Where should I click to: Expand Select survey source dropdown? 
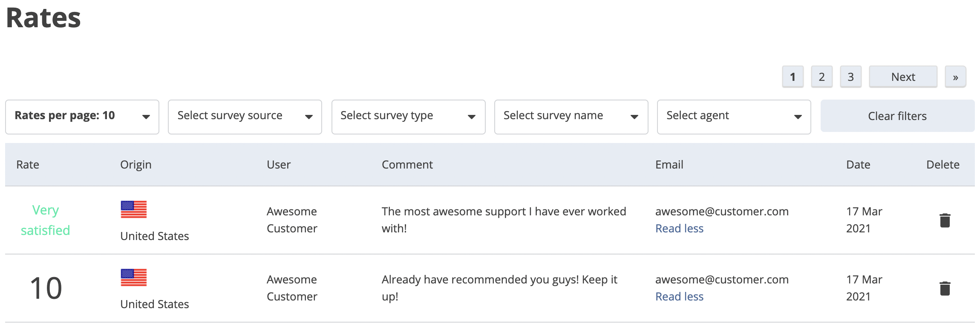(245, 117)
